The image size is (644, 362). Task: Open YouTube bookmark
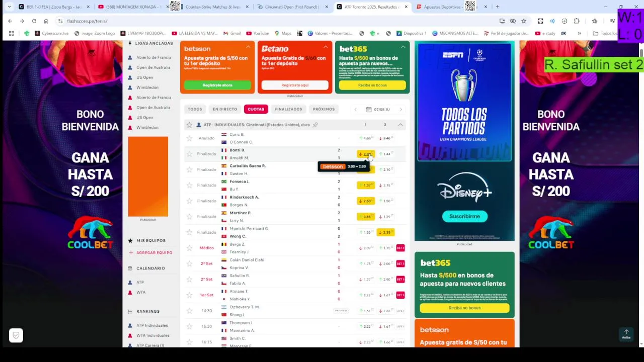(257, 33)
